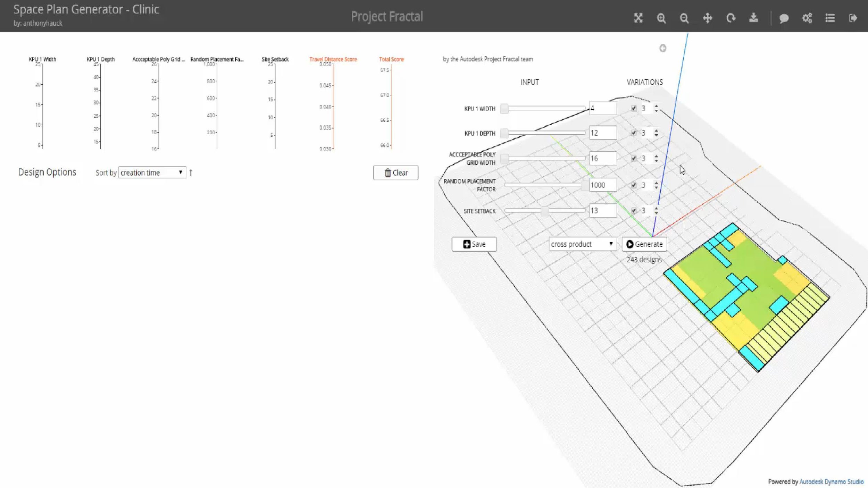
Task: Increment Random Placement Factor variations stepper
Action: (x=656, y=183)
